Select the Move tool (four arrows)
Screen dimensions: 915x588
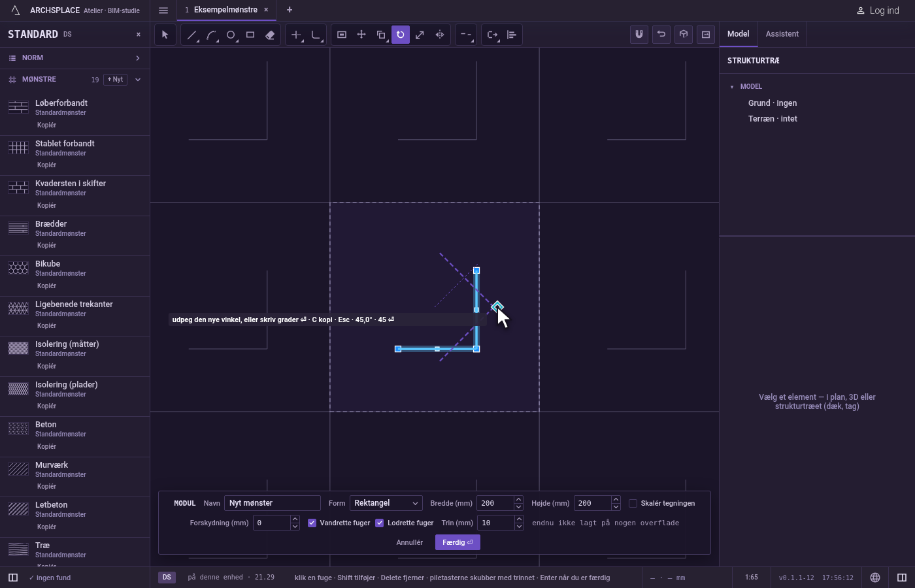[361, 35]
